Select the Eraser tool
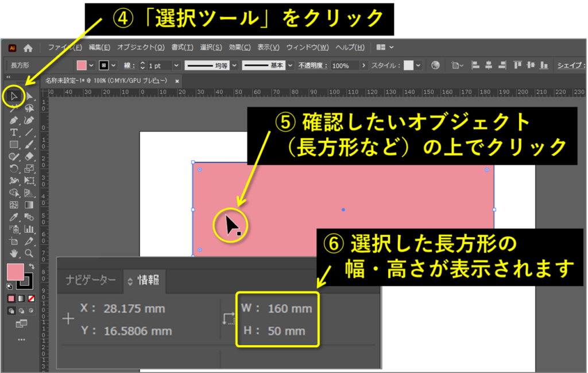The height and width of the screenshot is (373, 588). click(29, 156)
